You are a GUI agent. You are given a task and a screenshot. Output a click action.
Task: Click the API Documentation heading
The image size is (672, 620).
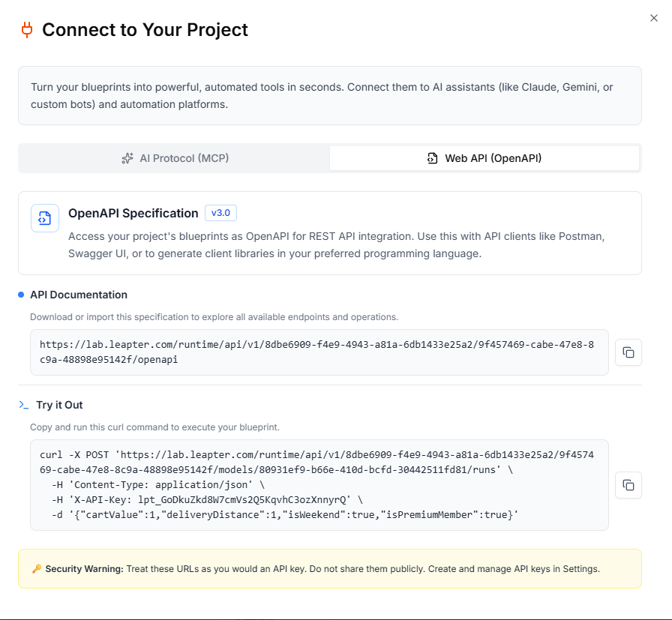[77, 295]
